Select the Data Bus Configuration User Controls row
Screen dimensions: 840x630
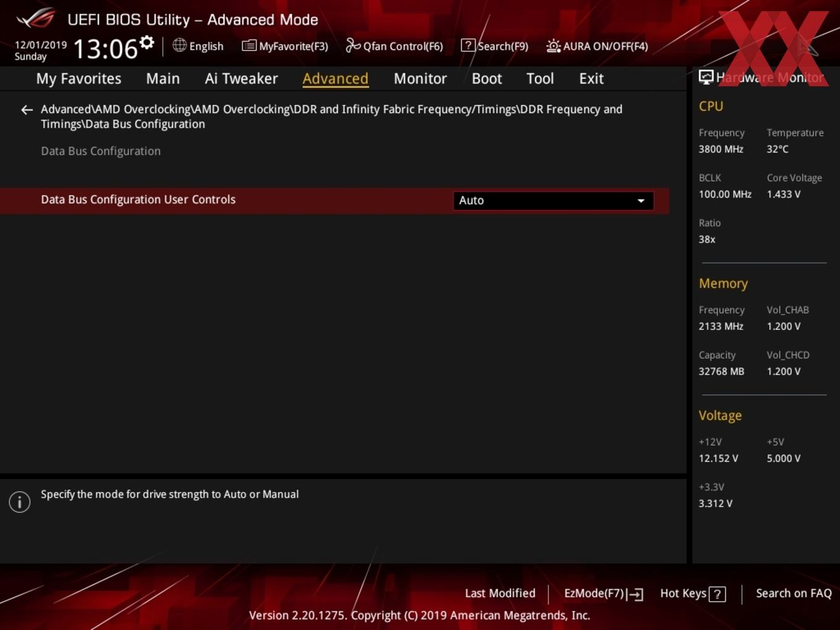pos(334,201)
